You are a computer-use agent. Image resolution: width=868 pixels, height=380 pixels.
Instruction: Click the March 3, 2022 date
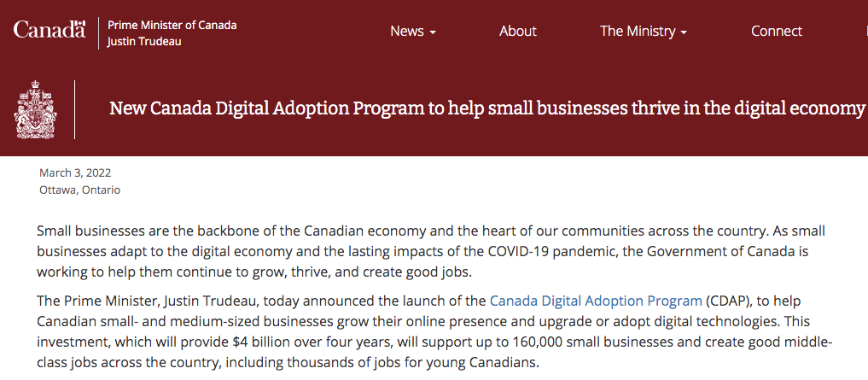(x=75, y=172)
